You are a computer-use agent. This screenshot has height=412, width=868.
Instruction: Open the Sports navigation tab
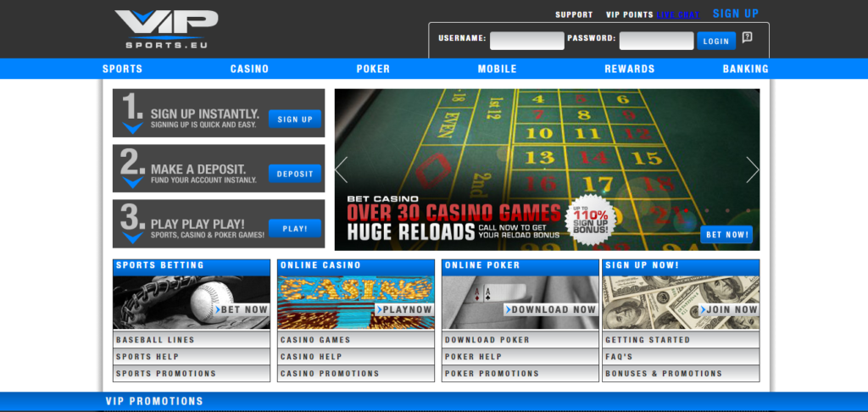pos(122,70)
